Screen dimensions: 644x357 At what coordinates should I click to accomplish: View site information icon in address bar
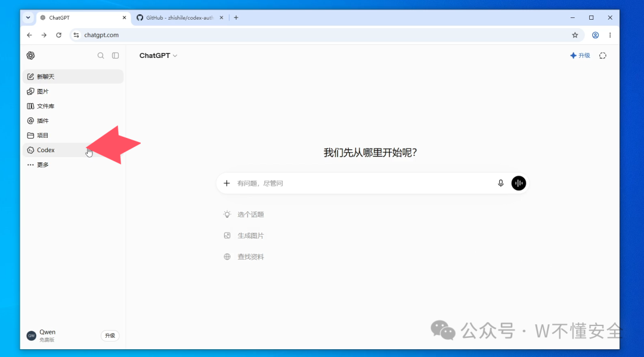pyautogui.click(x=76, y=35)
